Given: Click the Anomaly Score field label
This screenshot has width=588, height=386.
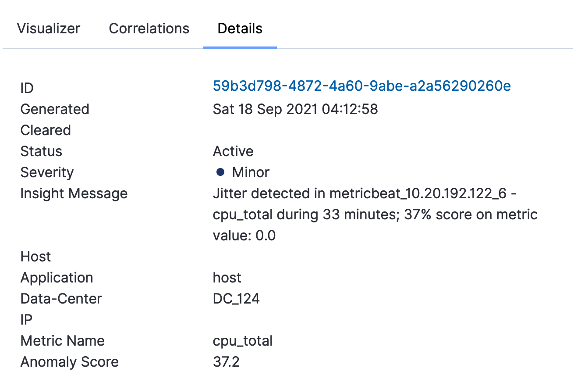Looking at the screenshot, I should pos(69,362).
